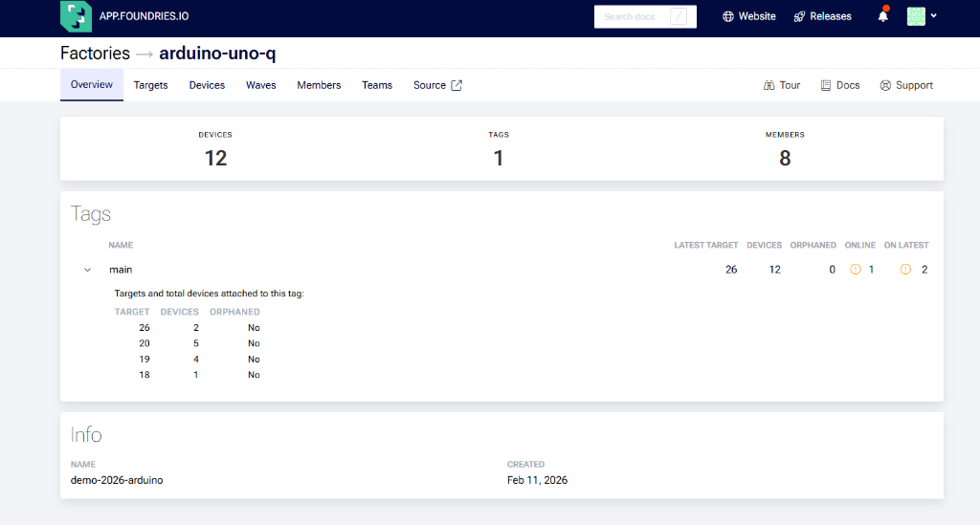980x525 pixels.
Task: Open the Devices tab
Action: point(207,85)
